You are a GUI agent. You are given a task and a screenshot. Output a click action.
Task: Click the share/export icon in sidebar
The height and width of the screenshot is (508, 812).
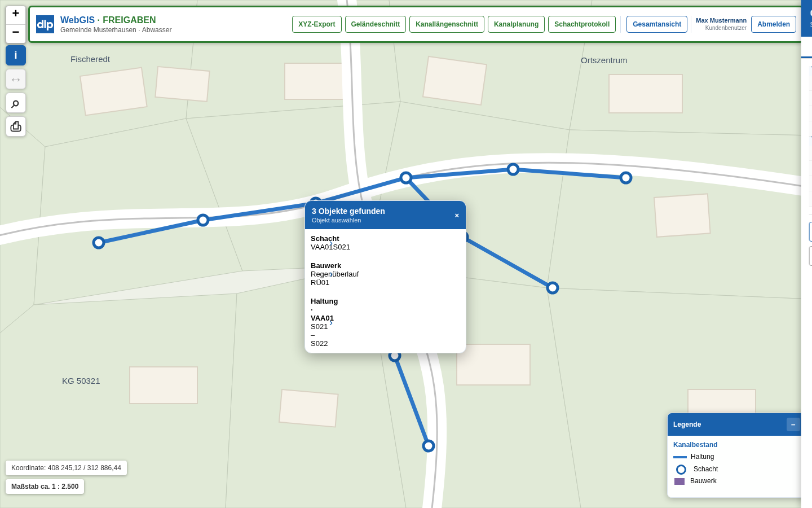click(16, 126)
